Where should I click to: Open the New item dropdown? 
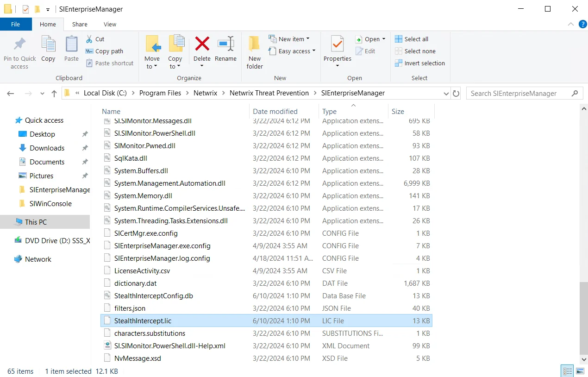pyautogui.click(x=289, y=39)
